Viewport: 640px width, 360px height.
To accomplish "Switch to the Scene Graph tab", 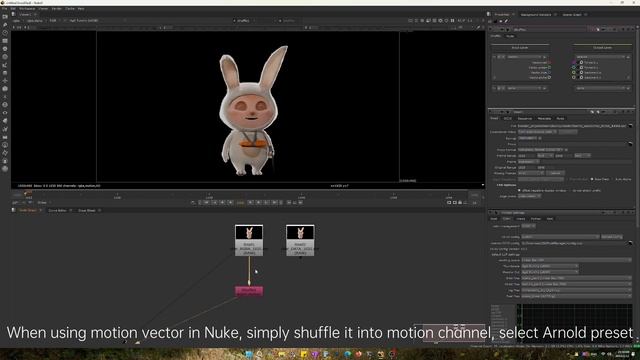I will tap(571, 15).
